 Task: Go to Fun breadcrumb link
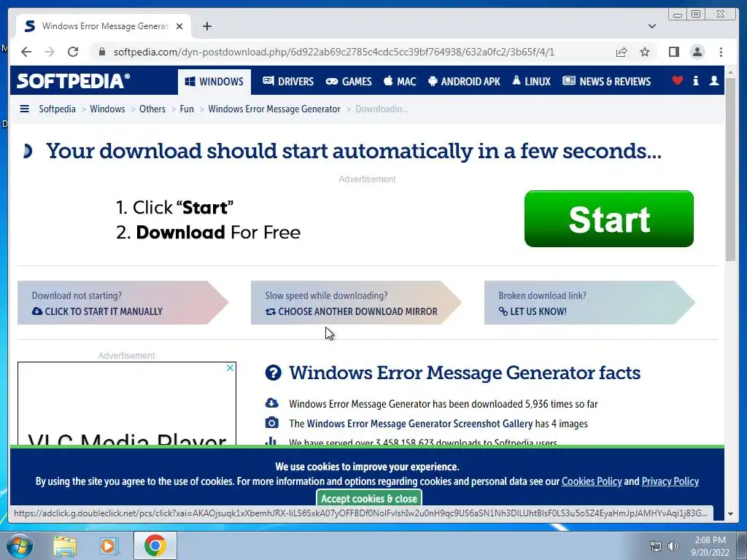click(x=187, y=109)
